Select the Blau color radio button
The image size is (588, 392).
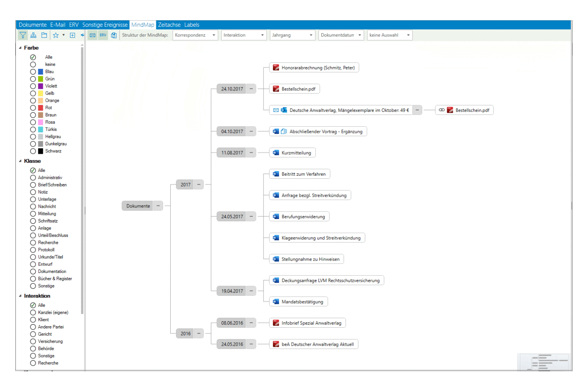click(x=33, y=72)
